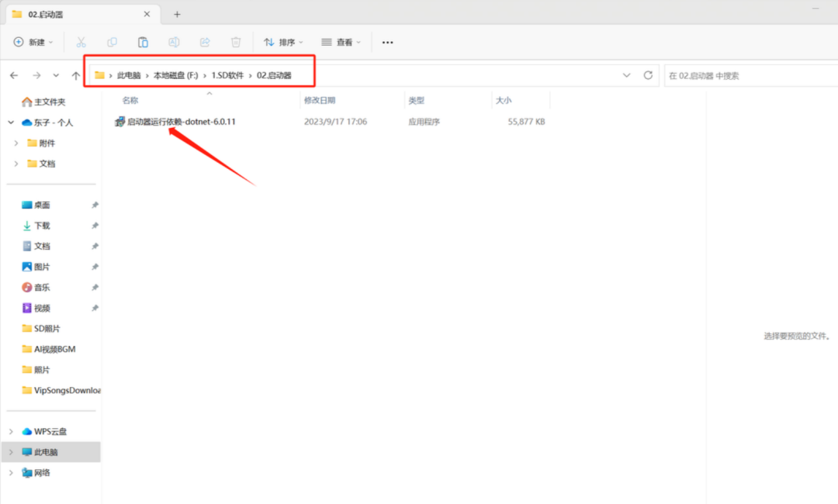The image size is (838, 504).
Task: Click the Paste clipboard icon
Action: click(143, 42)
